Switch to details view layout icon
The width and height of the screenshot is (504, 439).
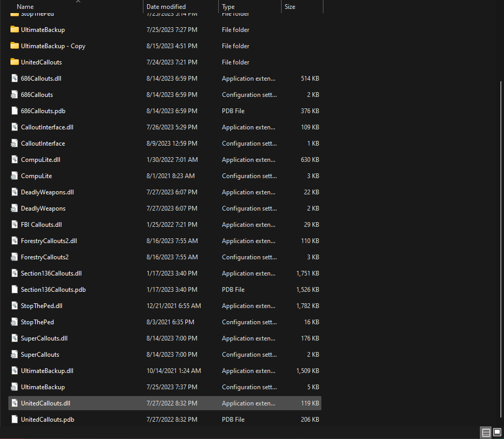[486, 432]
